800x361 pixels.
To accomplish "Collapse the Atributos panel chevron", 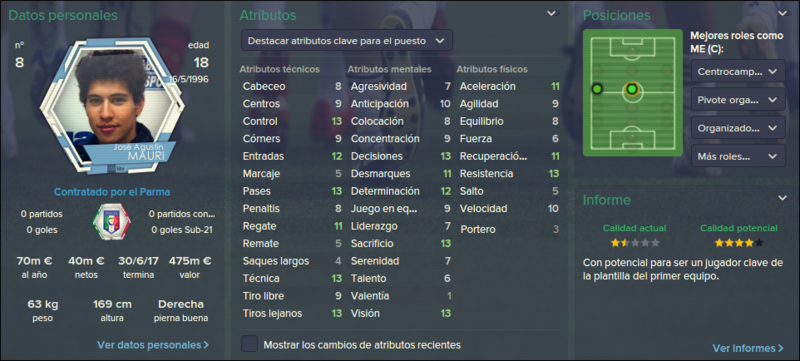I will click(x=552, y=13).
